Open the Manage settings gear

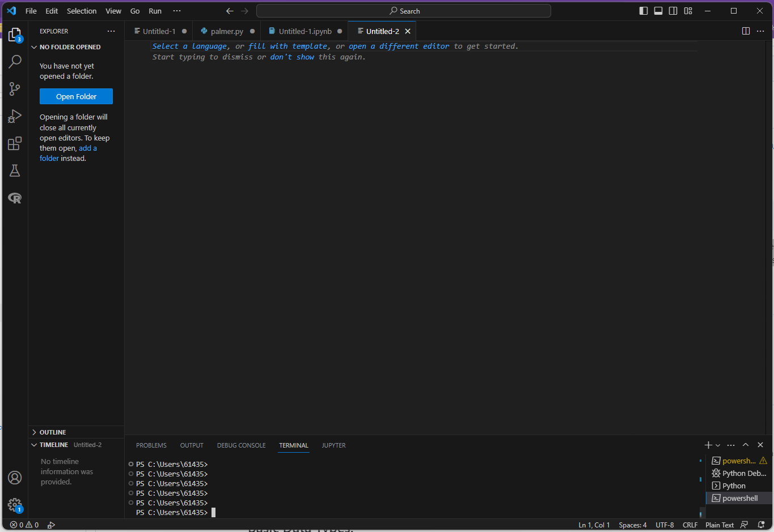point(14,505)
